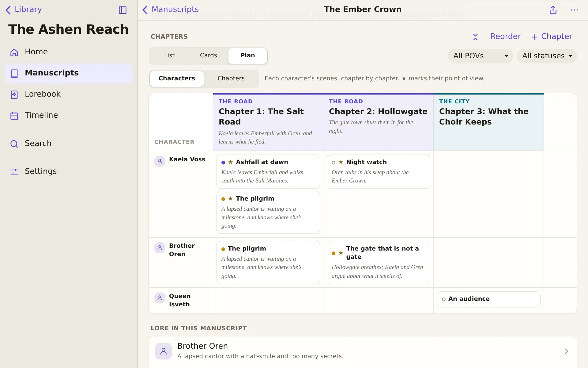Image resolution: width=588 pixels, height=368 pixels.
Task: Switch to Cards view
Action: coord(208,56)
